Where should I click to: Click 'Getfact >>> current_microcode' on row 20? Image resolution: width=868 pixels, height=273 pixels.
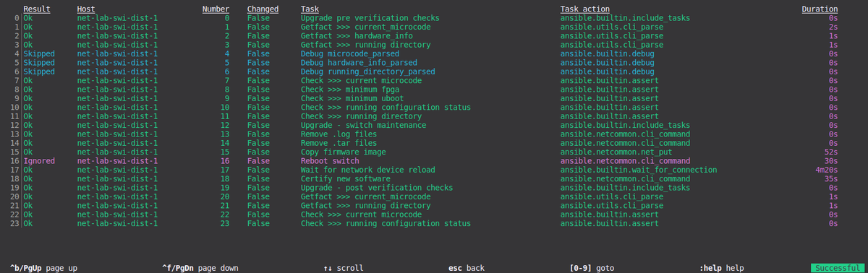coord(365,196)
